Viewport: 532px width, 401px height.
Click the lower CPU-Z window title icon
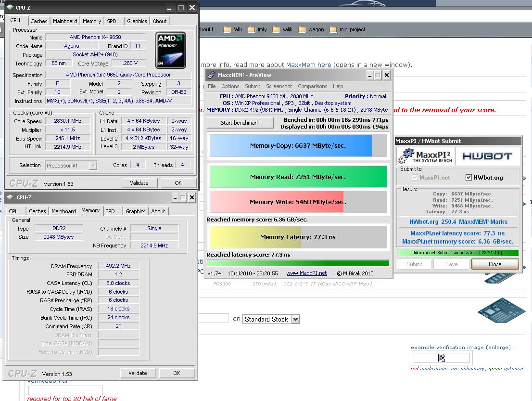tap(10, 197)
